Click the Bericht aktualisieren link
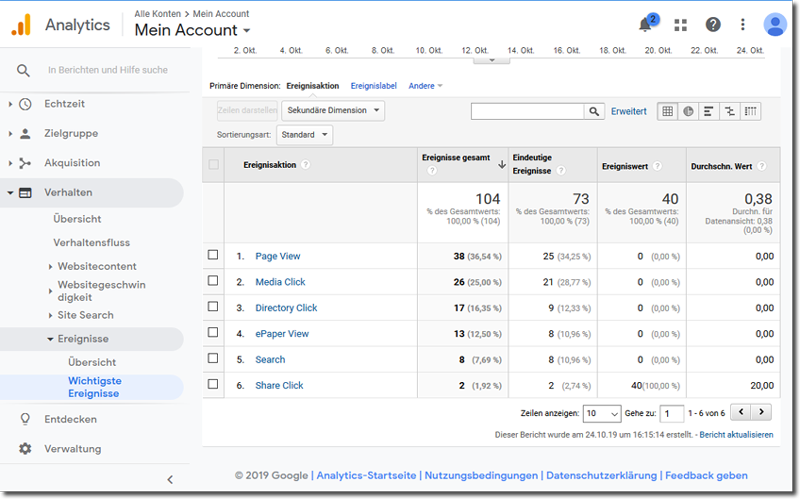 tap(736, 435)
